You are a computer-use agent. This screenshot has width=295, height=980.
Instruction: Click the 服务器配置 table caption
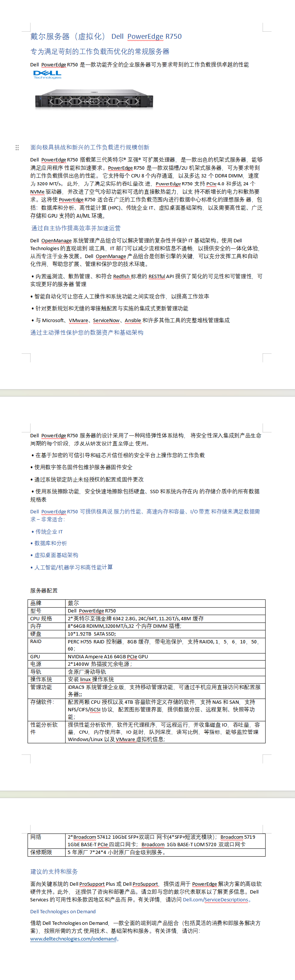44,590
